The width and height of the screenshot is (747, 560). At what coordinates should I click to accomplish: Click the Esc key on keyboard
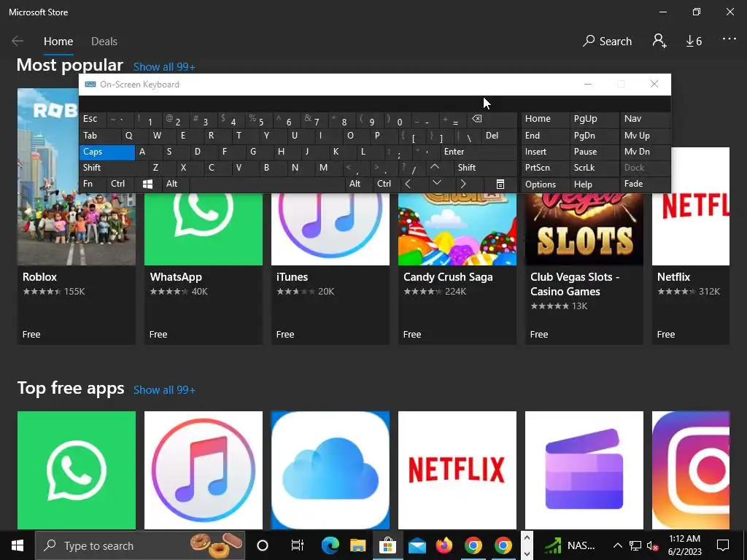[93, 119]
